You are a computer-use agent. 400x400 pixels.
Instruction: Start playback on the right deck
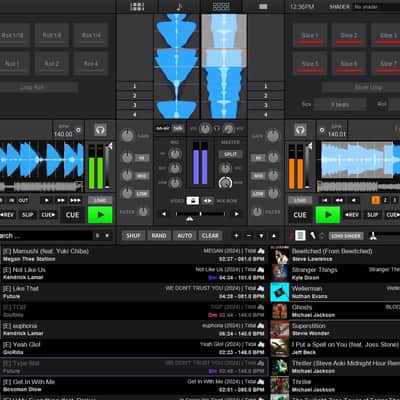328,215
